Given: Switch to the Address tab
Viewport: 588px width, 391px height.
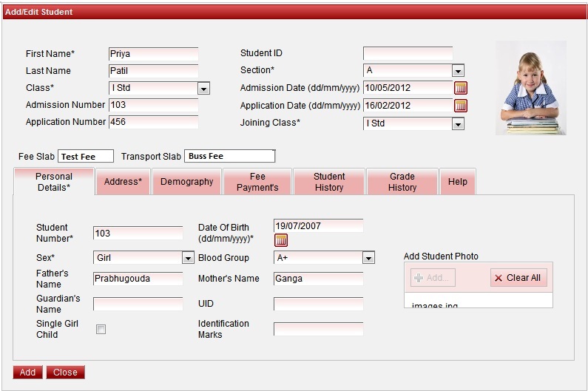Looking at the screenshot, I should coord(123,182).
